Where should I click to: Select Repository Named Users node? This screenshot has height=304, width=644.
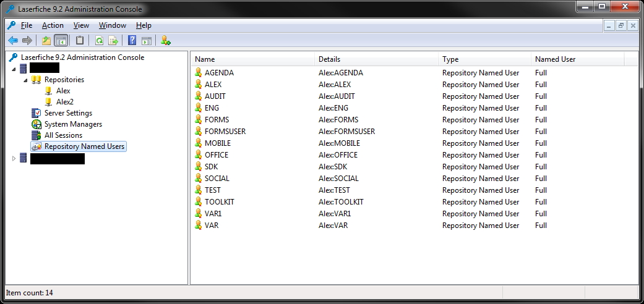[x=84, y=146]
